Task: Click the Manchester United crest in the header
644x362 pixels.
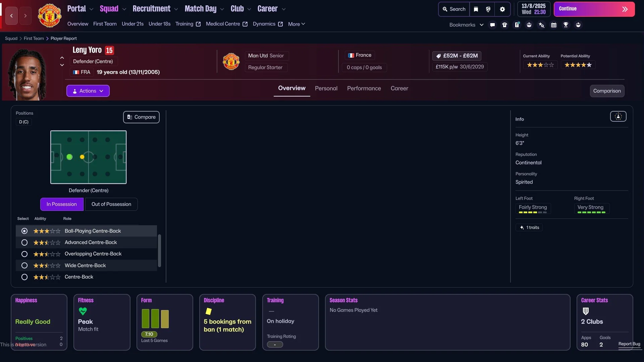Action: coord(50,15)
